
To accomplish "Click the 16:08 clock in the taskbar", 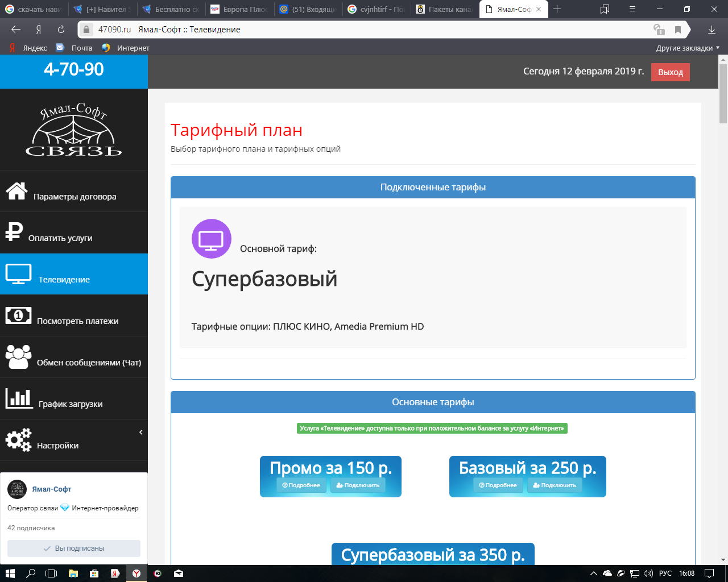I will point(687,573).
